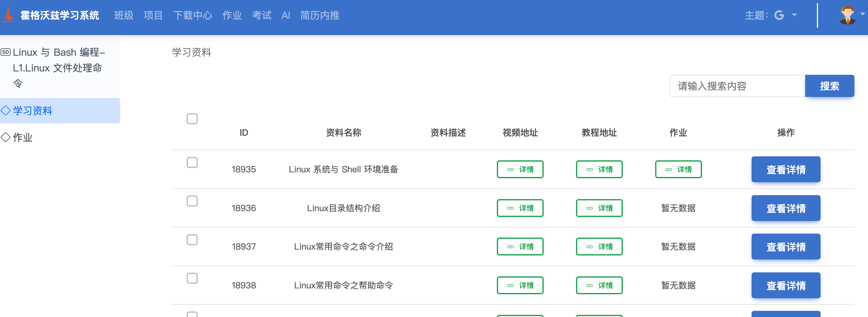This screenshot has width=868, height=317.
Task: Click 查看详情 for row 18936
Action: click(x=786, y=208)
